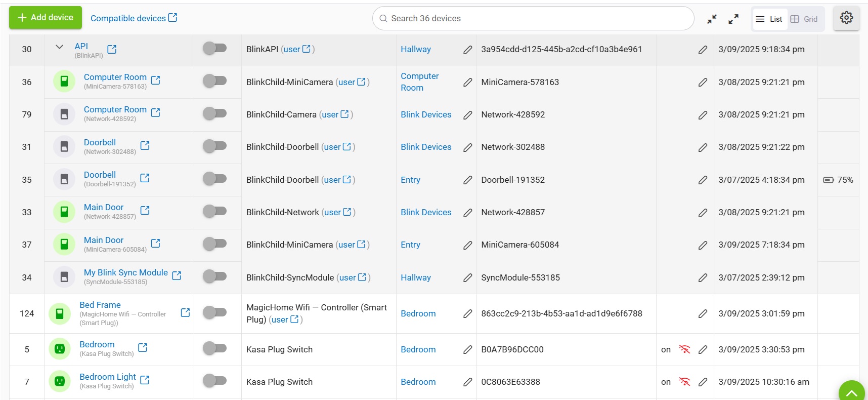Toggle the disable switch for API device 30
The width and height of the screenshot is (868, 400).
[214, 48]
